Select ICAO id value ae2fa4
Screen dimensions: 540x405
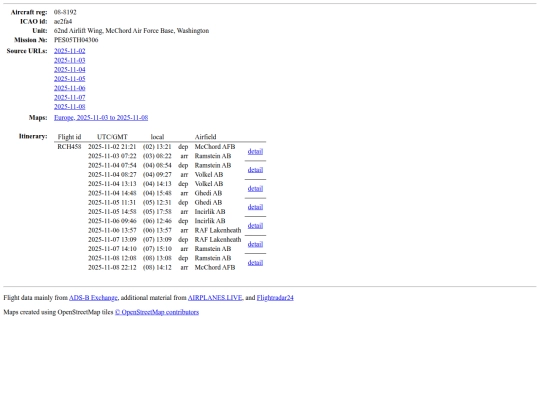coord(63,22)
